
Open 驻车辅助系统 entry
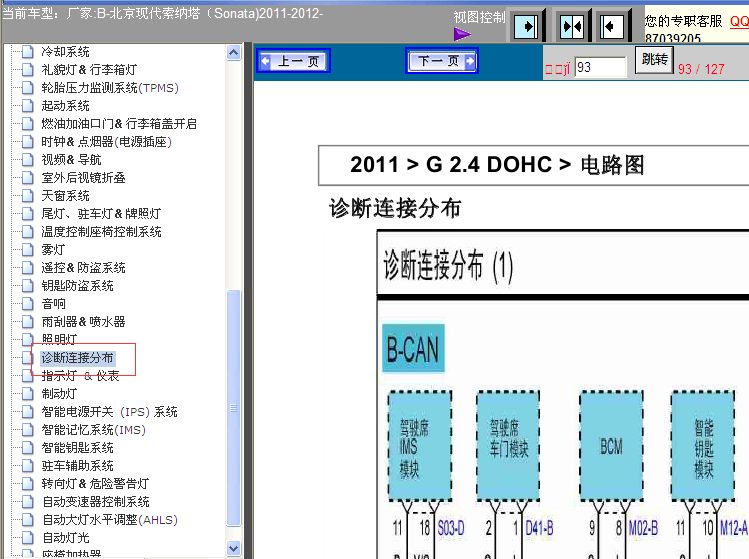77,466
